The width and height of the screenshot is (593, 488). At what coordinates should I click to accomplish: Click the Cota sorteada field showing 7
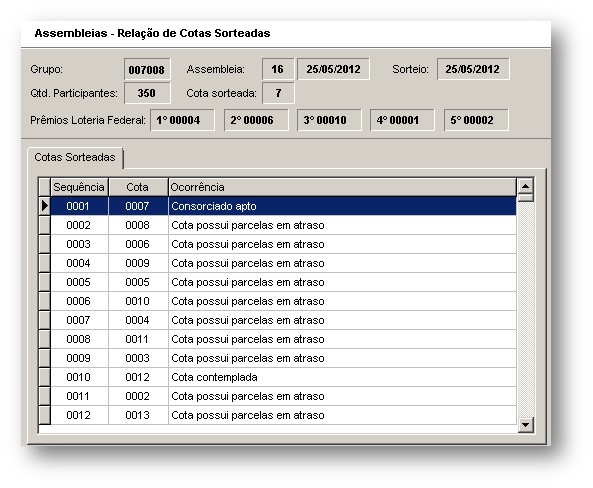[x=278, y=93]
